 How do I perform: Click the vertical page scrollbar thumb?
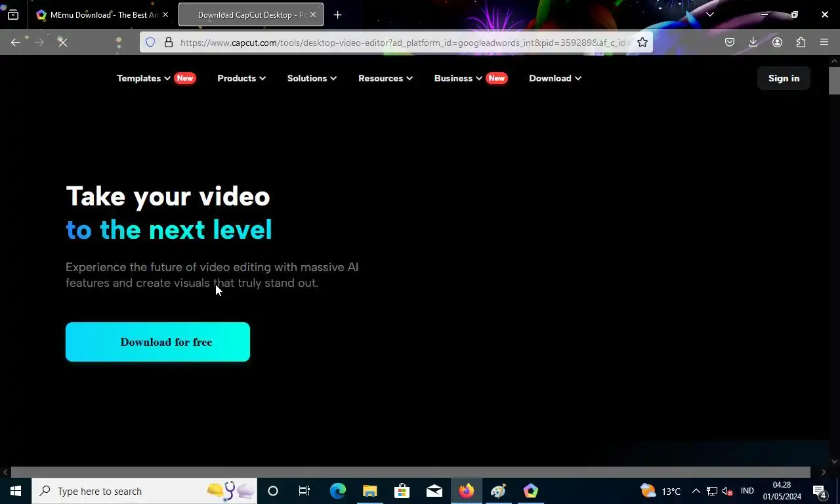pyautogui.click(x=834, y=81)
